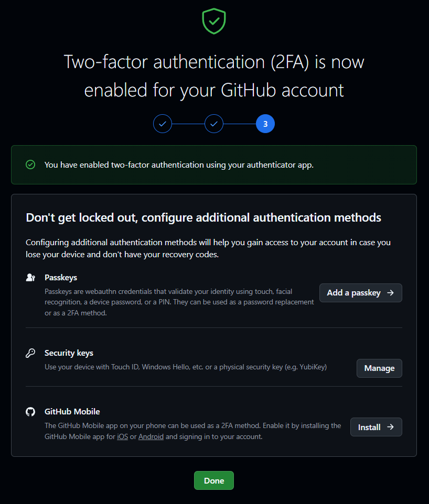Click the green Done button
The height and width of the screenshot is (504, 429).
tap(214, 480)
